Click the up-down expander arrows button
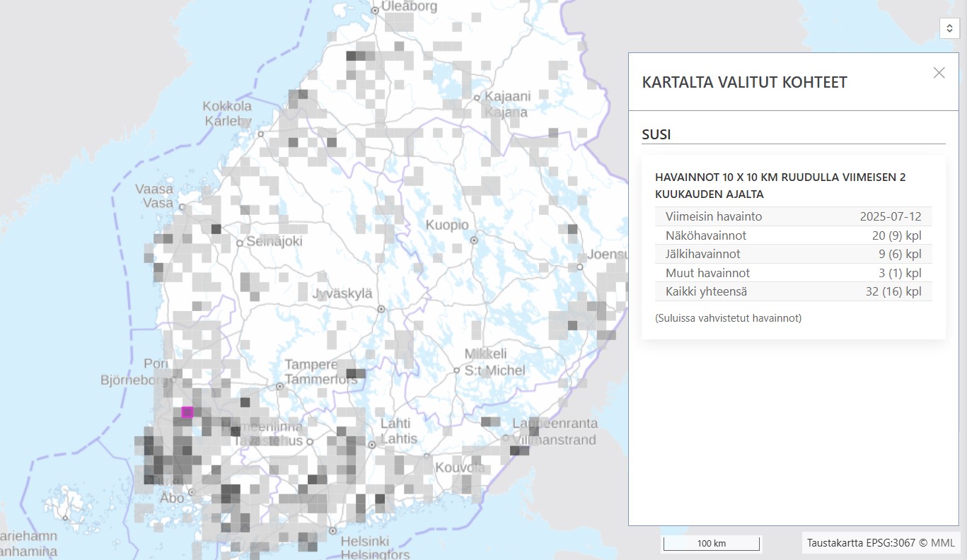Image resolution: width=967 pixels, height=560 pixels. click(x=949, y=28)
